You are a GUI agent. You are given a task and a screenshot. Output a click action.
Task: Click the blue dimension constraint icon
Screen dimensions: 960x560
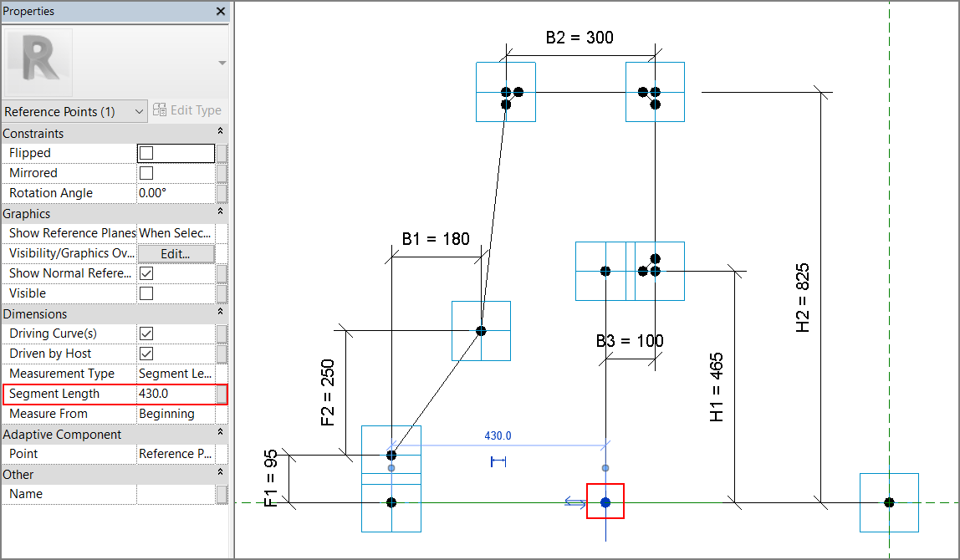point(498,461)
